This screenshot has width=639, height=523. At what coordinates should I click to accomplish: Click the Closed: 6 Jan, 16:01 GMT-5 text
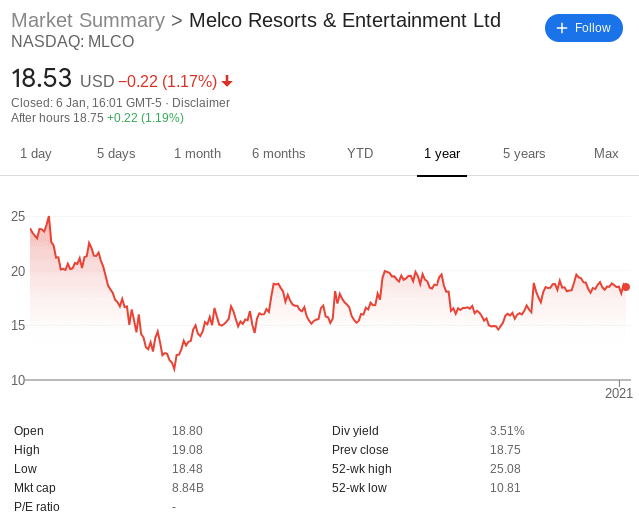(86, 103)
